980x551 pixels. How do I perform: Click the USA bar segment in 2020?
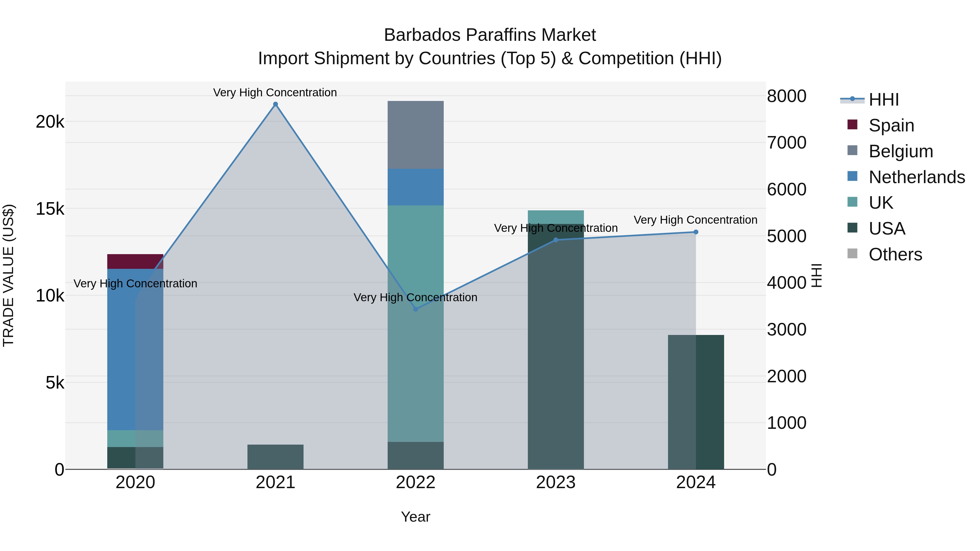pos(136,458)
